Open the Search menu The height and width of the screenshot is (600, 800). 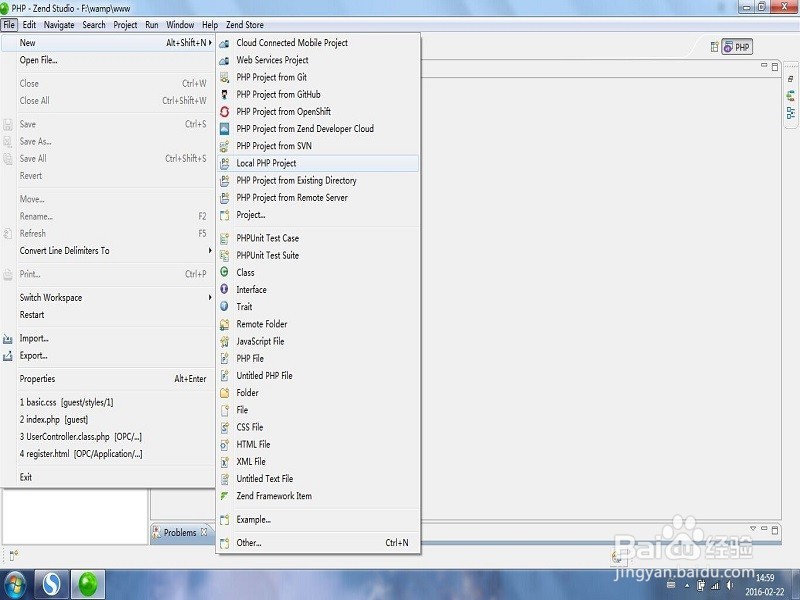[x=94, y=24]
